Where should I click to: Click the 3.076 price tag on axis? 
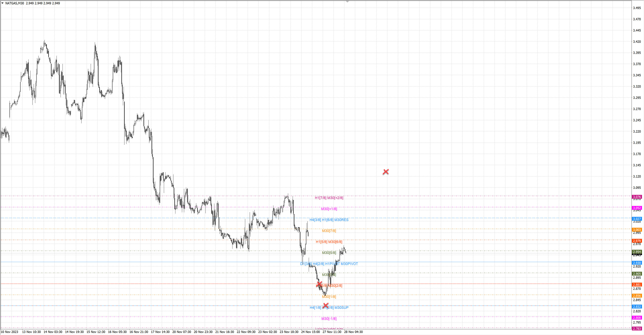tap(637, 197)
